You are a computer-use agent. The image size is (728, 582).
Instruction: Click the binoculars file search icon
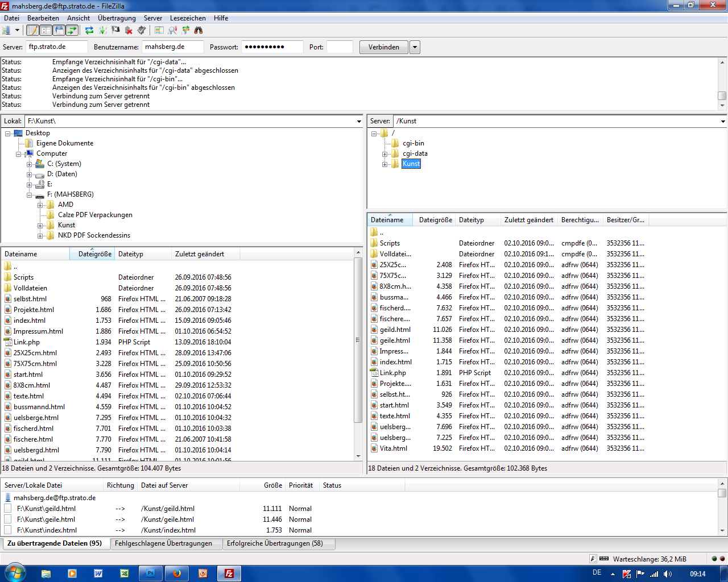198,30
